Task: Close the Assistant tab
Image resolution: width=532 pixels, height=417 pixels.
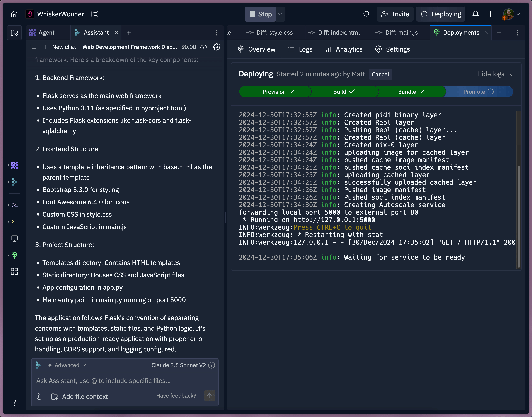Action: 117,33
